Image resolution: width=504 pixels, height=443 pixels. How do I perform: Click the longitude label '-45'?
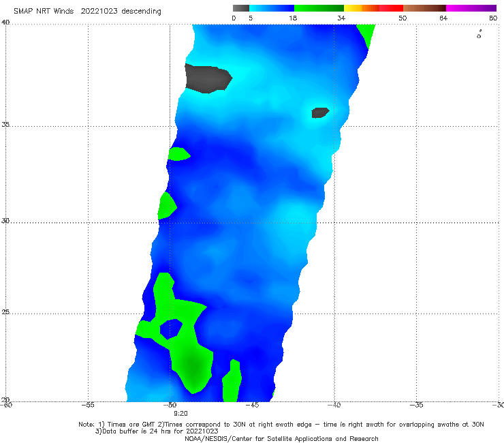[x=252, y=405]
